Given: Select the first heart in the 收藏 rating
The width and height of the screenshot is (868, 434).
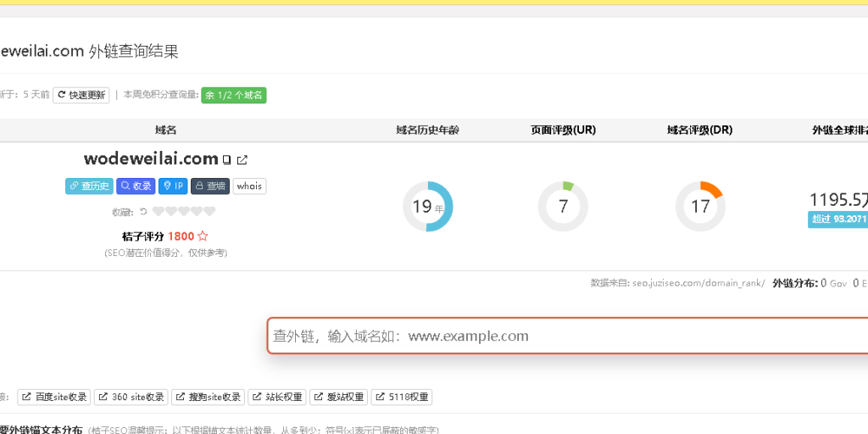Looking at the screenshot, I should click(x=159, y=211).
